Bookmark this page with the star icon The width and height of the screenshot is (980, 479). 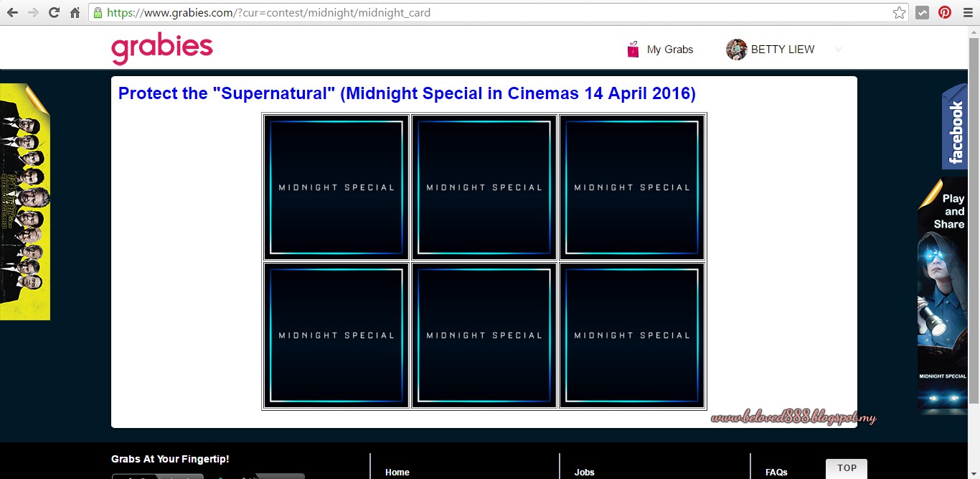click(x=899, y=12)
